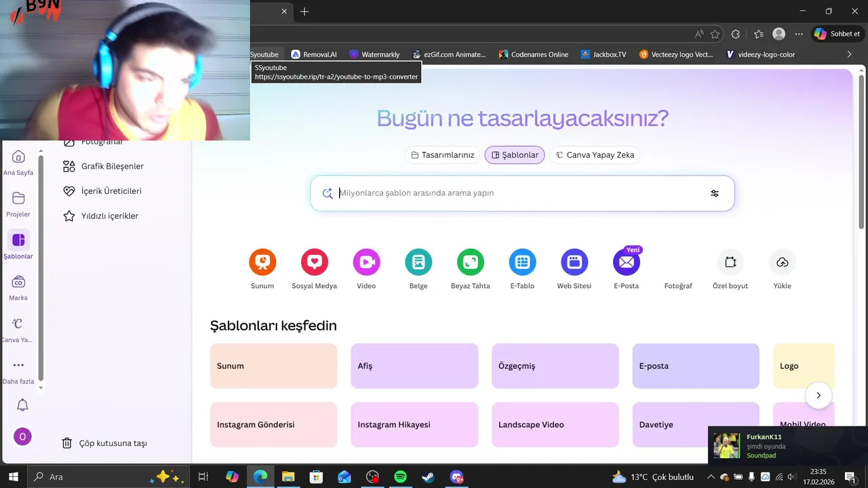
Task: Open the Instagram Gönderisi card
Action: click(273, 425)
